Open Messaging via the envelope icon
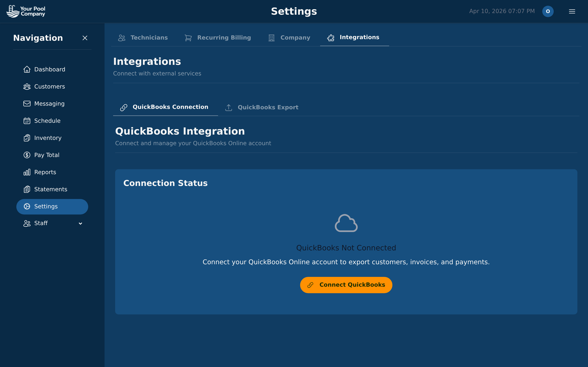588x367 pixels. click(x=27, y=104)
